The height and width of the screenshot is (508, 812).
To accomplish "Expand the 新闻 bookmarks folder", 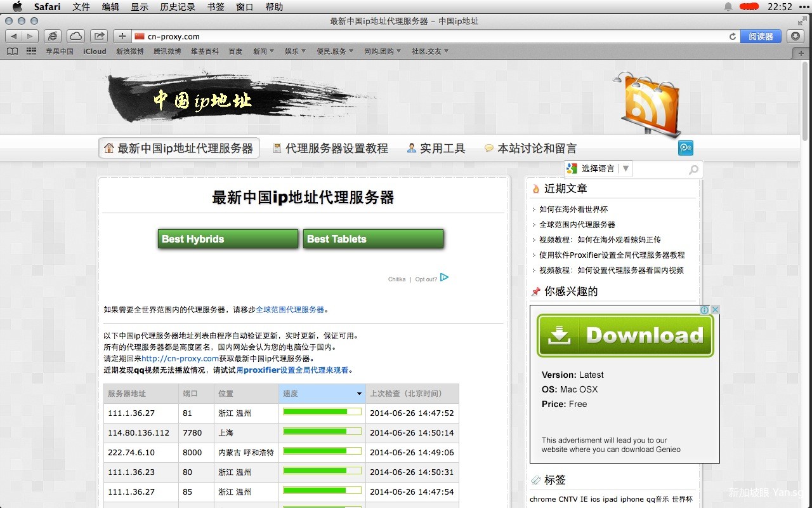I will [263, 51].
